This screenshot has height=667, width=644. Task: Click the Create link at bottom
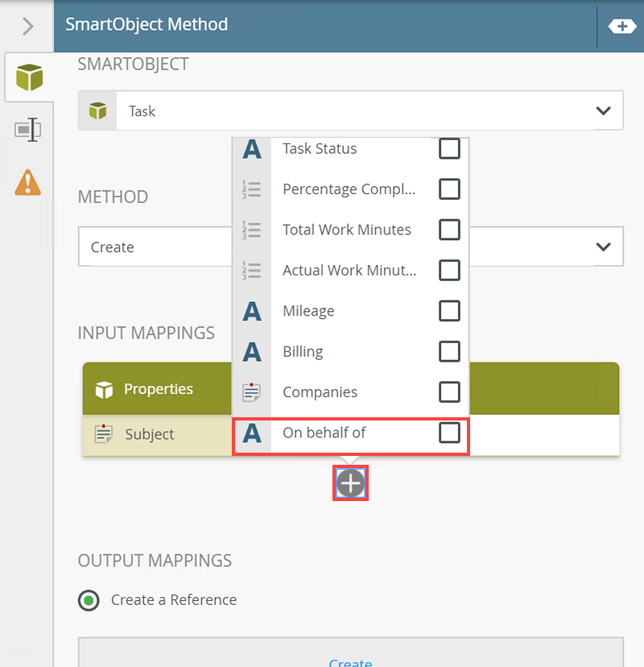[x=350, y=662]
